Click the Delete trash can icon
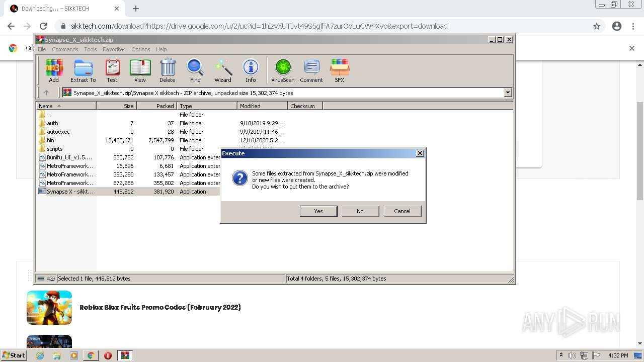The width and height of the screenshot is (644, 362). point(168,70)
